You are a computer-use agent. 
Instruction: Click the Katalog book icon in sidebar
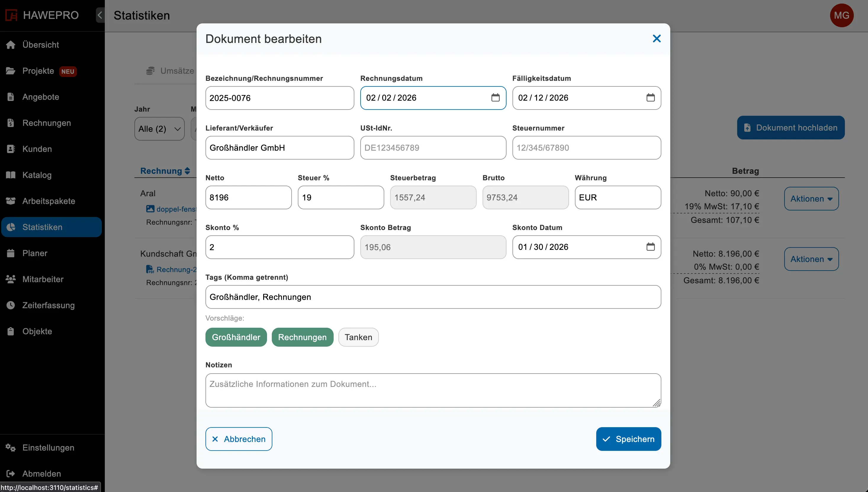coord(11,175)
